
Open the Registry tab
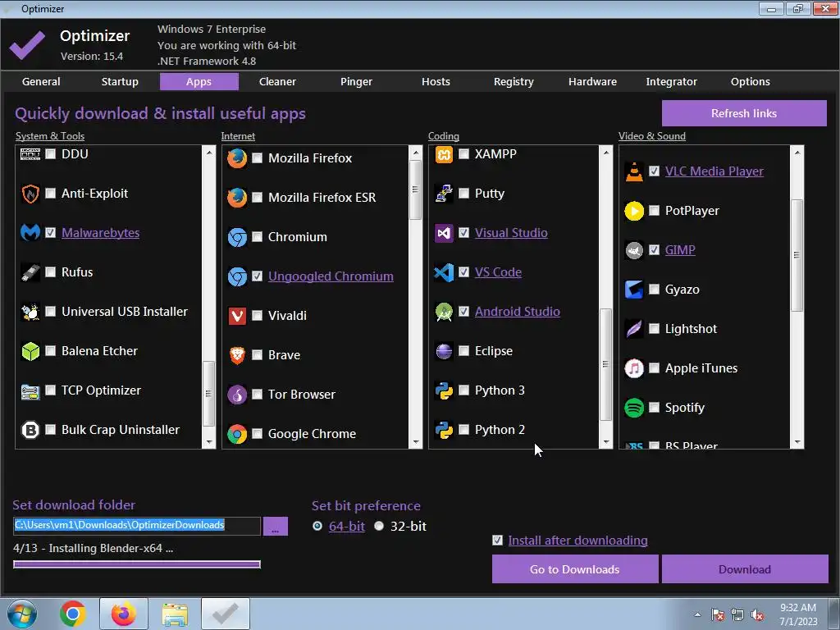514,81
